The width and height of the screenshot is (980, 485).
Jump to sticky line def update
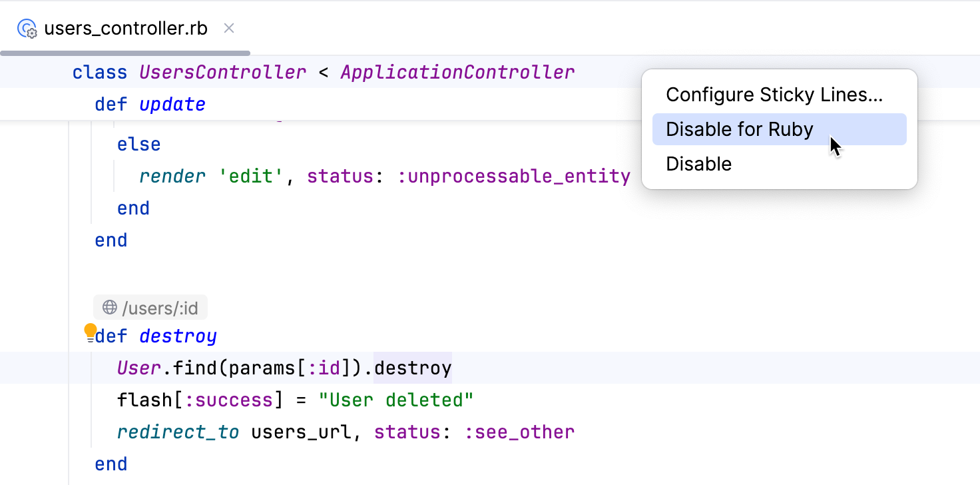(x=172, y=105)
